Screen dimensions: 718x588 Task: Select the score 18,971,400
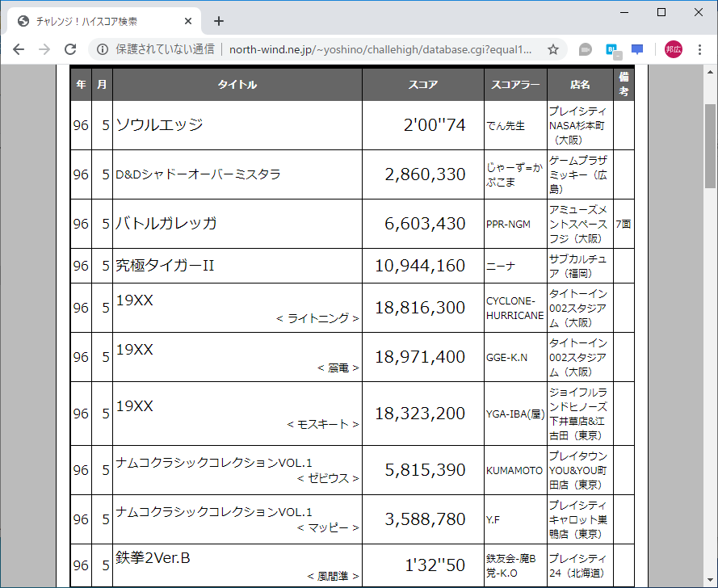click(x=420, y=357)
